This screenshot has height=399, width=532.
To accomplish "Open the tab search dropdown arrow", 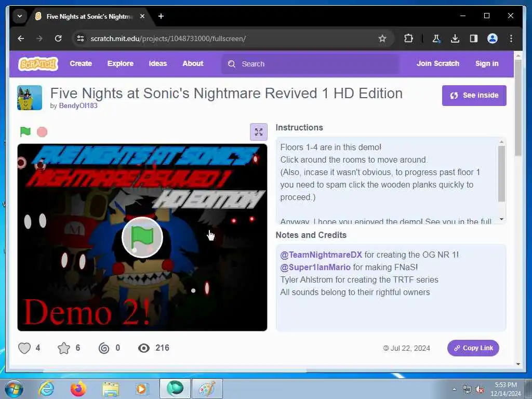I will click(x=20, y=16).
